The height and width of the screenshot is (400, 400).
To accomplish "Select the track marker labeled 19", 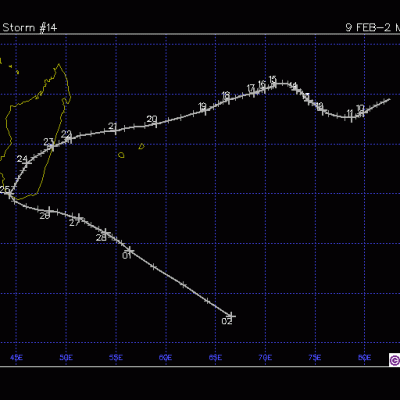I will click(x=205, y=111).
